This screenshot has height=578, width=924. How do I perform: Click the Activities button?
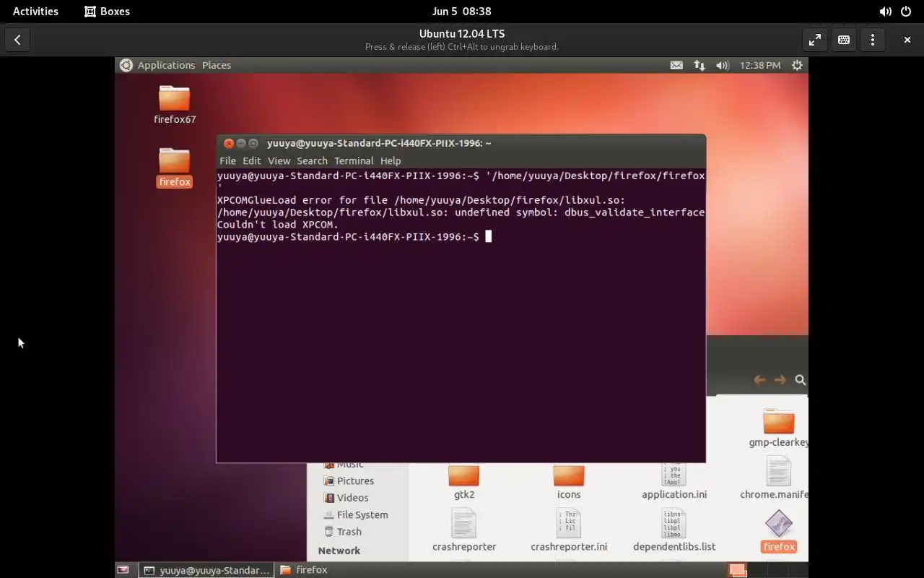35,12
